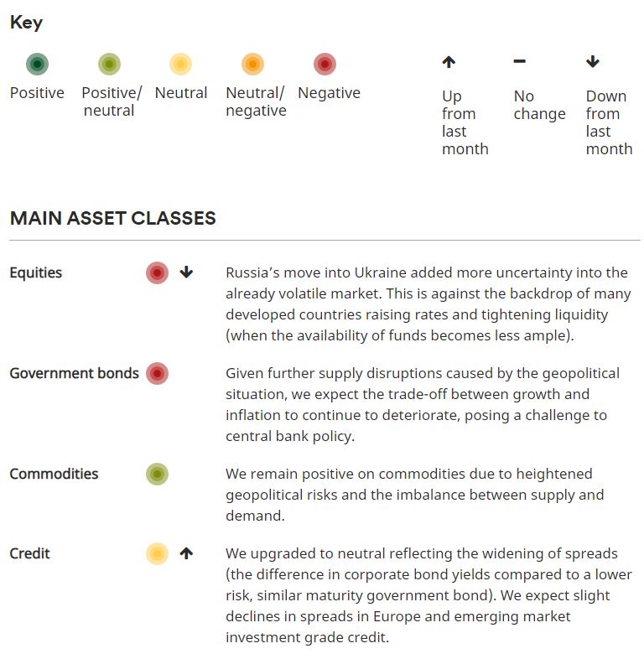The image size is (644, 659).
Task: Select the Credit row label
Action: click(29, 554)
